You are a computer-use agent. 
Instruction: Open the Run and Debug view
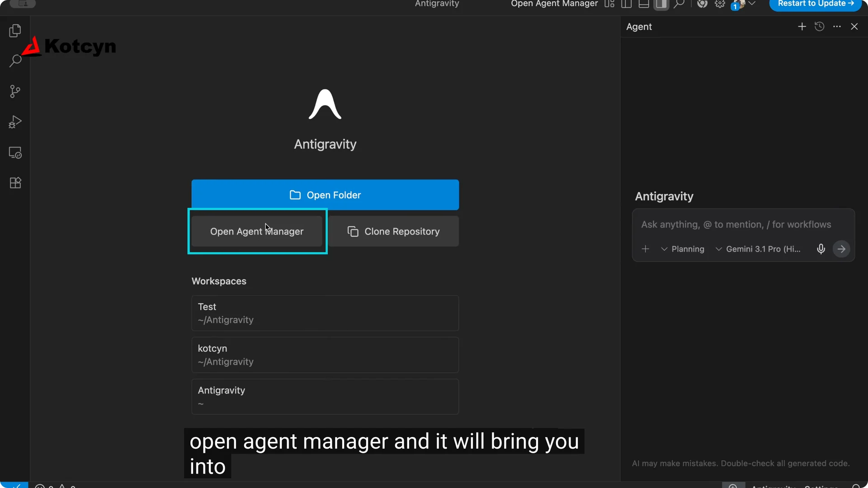(15, 122)
